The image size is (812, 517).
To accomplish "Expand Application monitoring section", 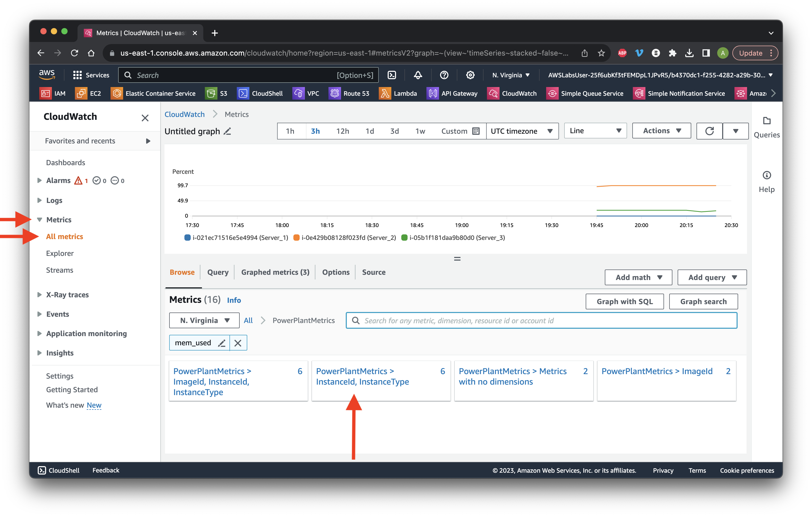I will 40,333.
